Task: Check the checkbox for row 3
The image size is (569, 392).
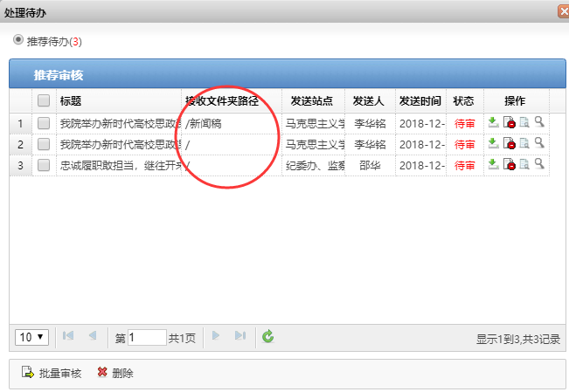Action: tap(44, 164)
